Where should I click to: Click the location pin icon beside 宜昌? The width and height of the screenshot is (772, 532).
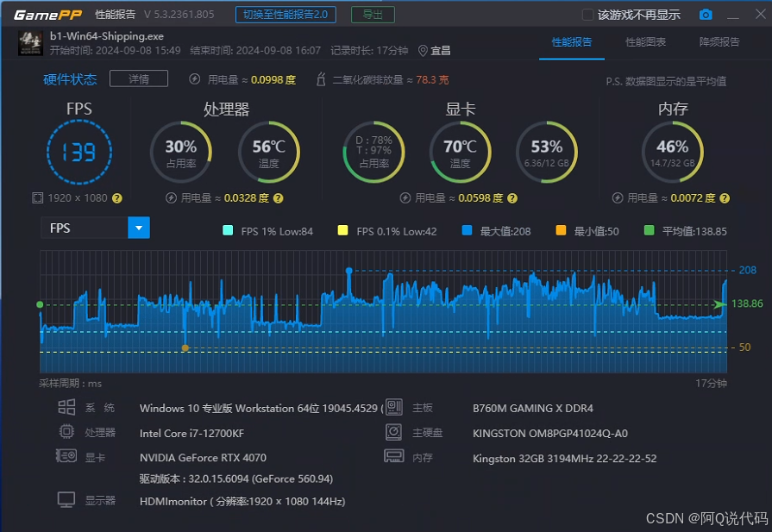tap(423, 51)
